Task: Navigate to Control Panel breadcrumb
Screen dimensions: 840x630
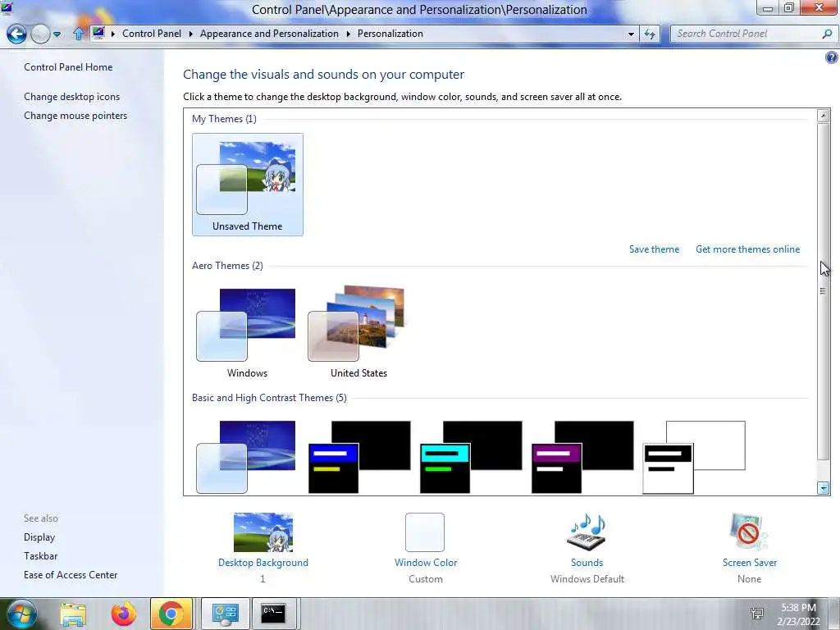Action: [x=152, y=33]
